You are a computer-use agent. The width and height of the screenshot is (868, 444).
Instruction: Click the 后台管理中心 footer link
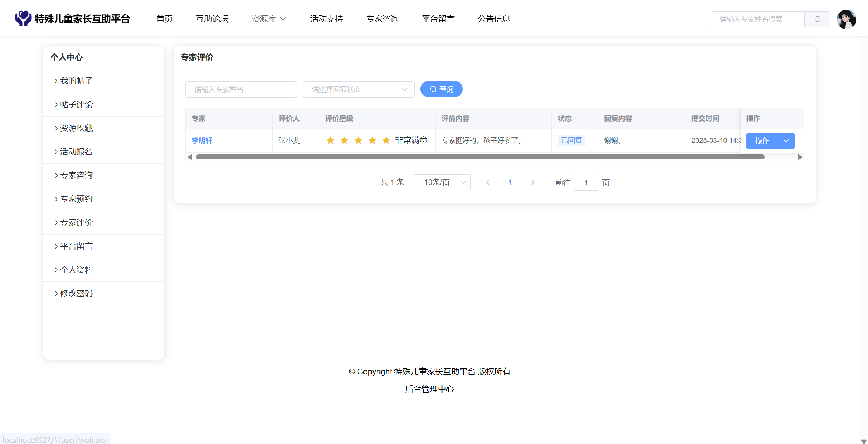[429, 389]
